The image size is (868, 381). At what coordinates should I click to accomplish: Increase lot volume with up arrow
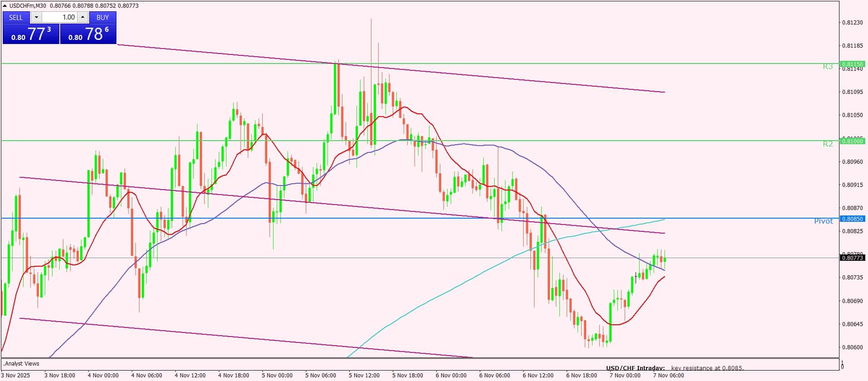click(82, 17)
